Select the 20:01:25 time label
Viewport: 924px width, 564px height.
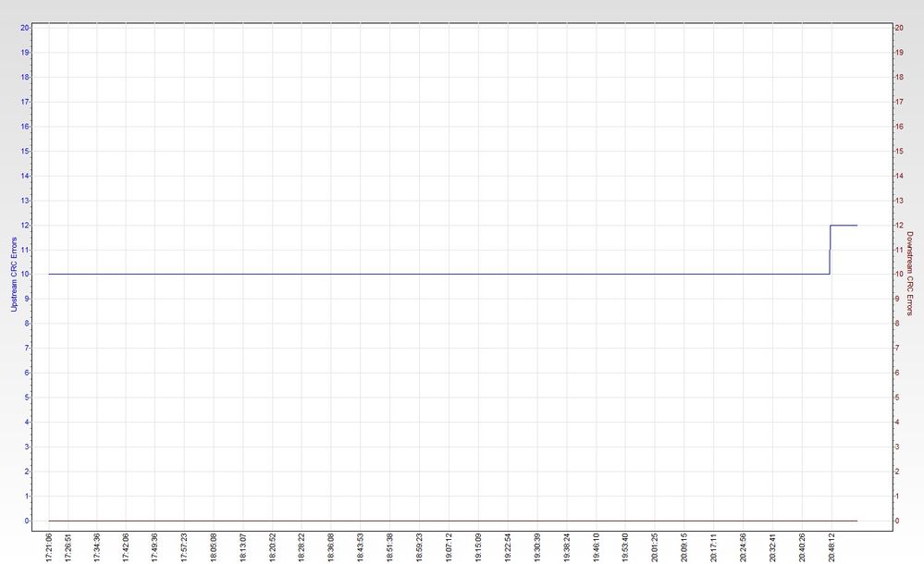[x=655, y=548]
